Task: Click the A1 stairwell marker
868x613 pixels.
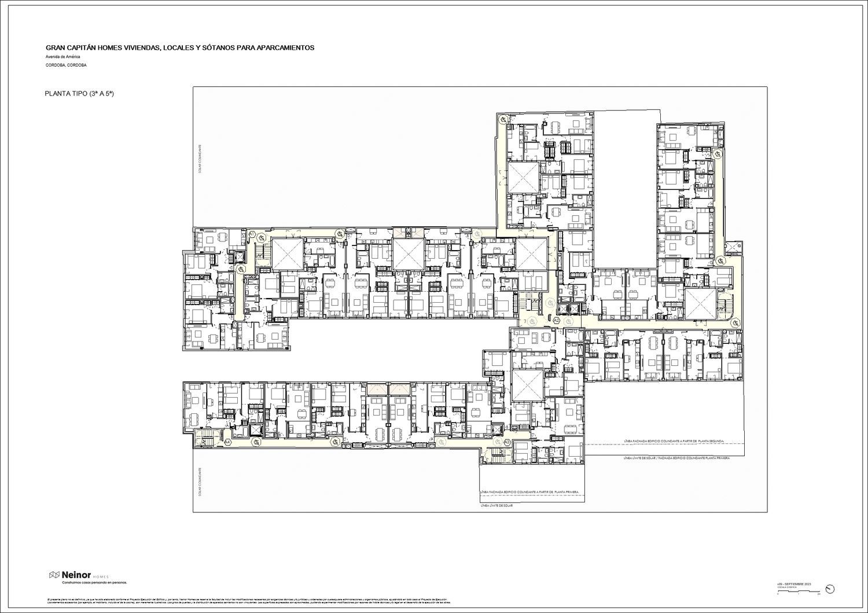Action: pyautogui.click(x=252, y=234)
